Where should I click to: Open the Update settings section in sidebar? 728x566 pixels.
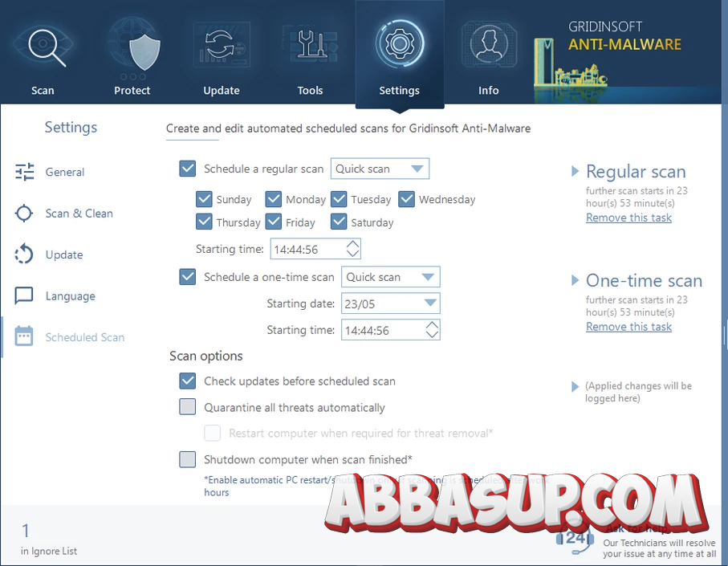click(x=64, y=254)
